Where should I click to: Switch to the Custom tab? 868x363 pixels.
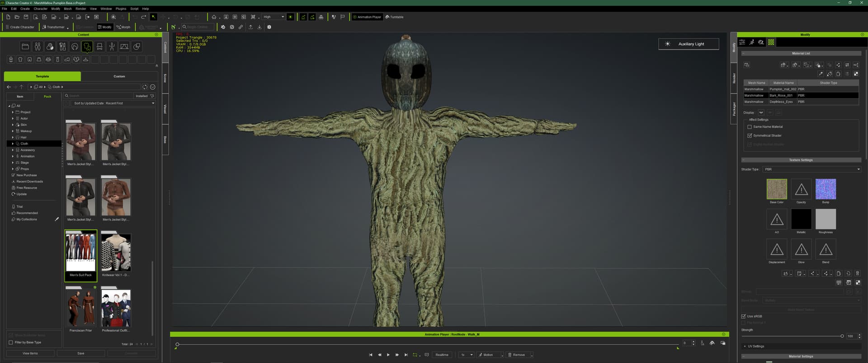(x=119, y=76)
